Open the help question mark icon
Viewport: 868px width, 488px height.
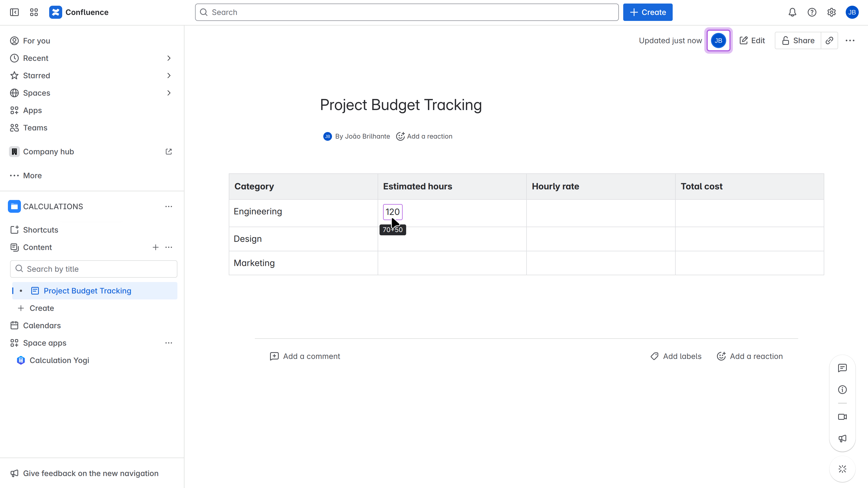pyautogui.click(x=812, y=12)
